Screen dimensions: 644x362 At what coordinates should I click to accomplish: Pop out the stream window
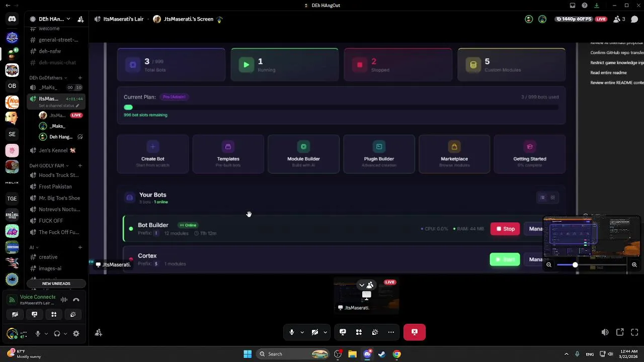(620, 332)
